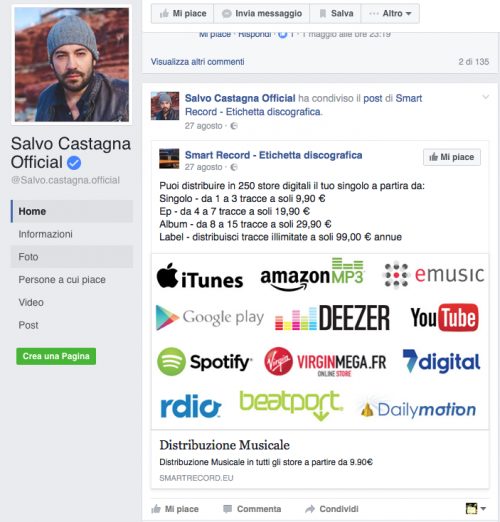
Task: Toggle the top Mi piace page like button
Action: click(x=182, y=14)
